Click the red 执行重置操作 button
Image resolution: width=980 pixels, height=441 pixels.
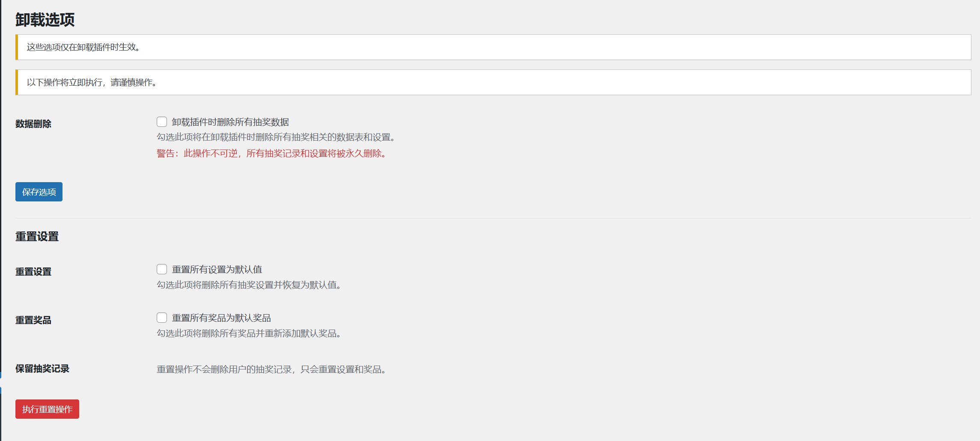pos(47,409)
